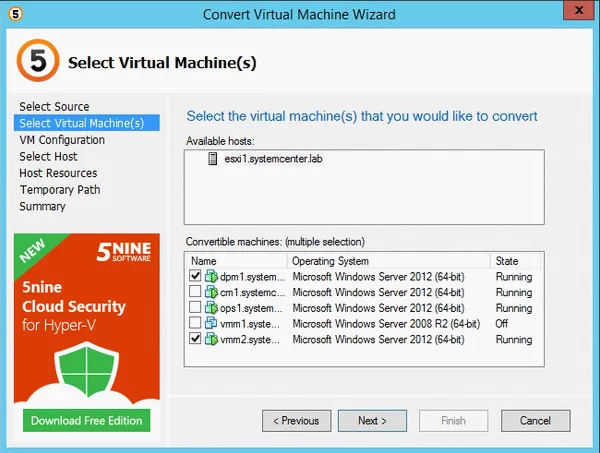The height and width of the screenshot is (453, 600).
Task: Click the esxi1.systemcenter.lab host server icon
Action: pos(212,158)
